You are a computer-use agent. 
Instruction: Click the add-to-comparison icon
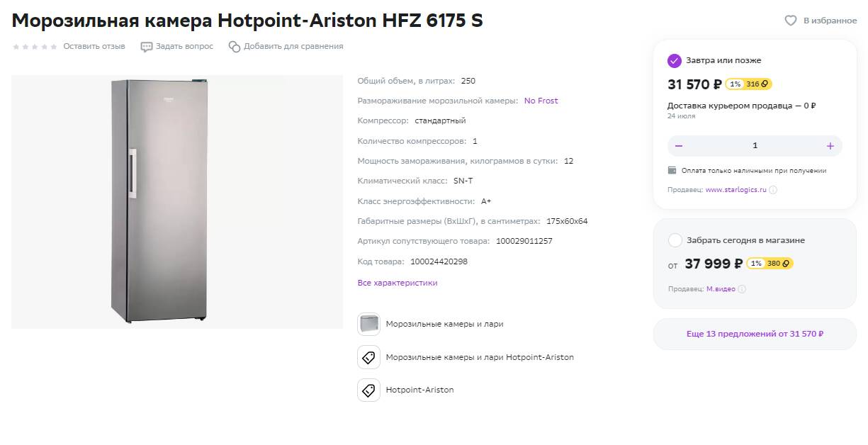[x=235, y=47]
